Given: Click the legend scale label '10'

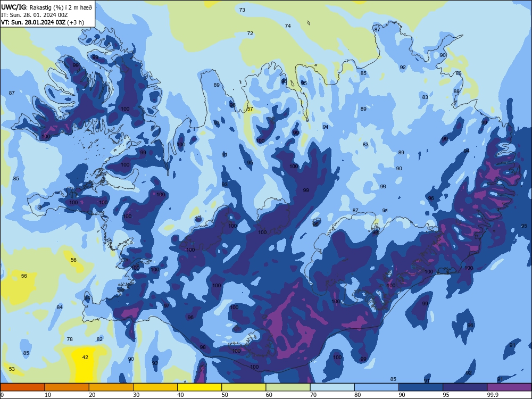Looking at the screenshot, I should pos(48,395).
